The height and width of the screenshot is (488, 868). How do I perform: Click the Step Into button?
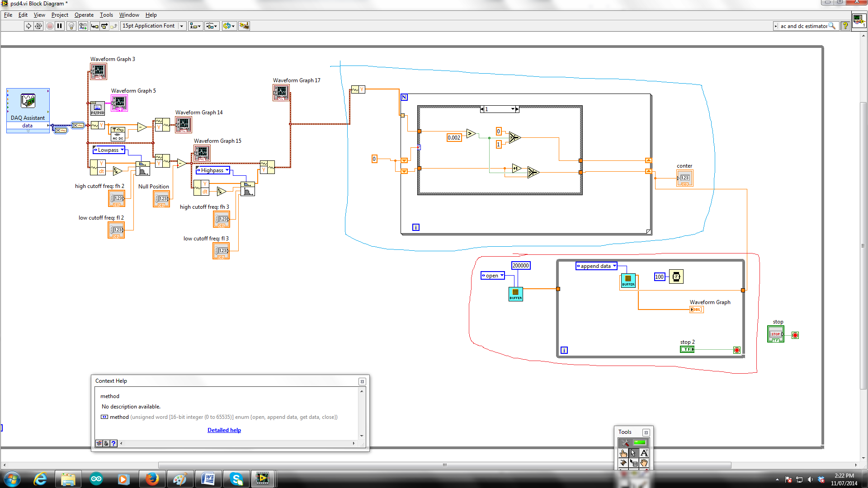(94, 26)
